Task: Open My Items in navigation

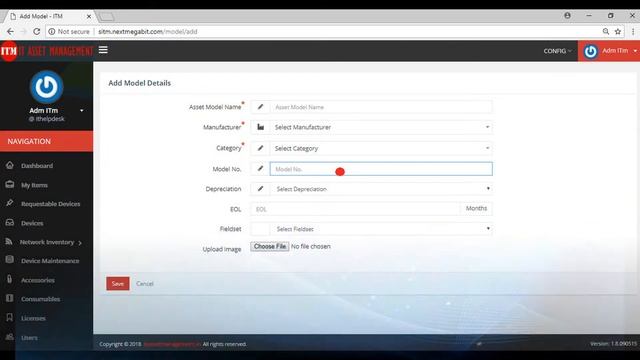Action: pos(34,185)
